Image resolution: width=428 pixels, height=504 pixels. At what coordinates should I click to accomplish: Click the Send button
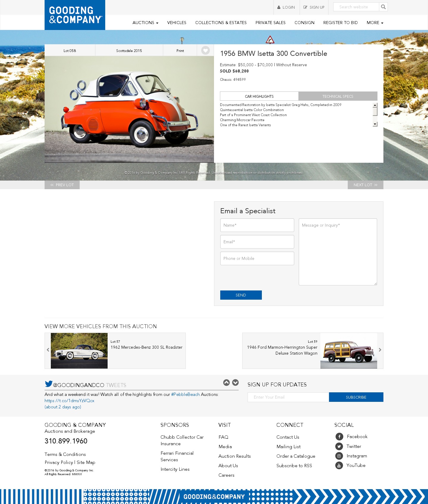pos(241,295)
